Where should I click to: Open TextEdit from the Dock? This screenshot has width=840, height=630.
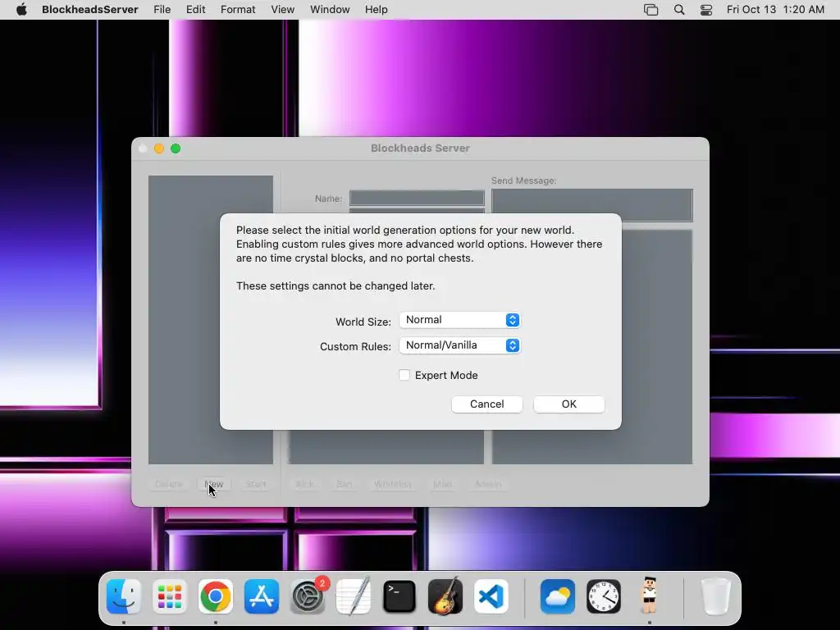coord(353,596)
